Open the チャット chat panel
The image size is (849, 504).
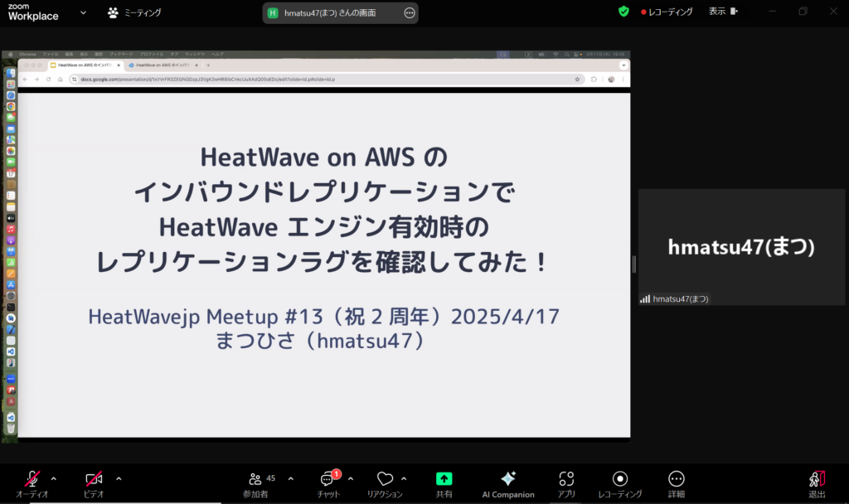pos(328,484)
